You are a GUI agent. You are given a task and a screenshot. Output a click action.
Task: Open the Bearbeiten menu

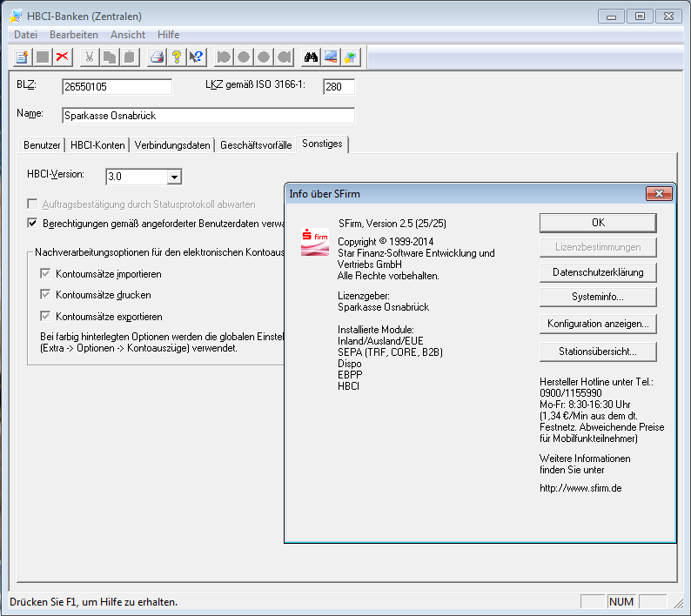pos(74,35)
